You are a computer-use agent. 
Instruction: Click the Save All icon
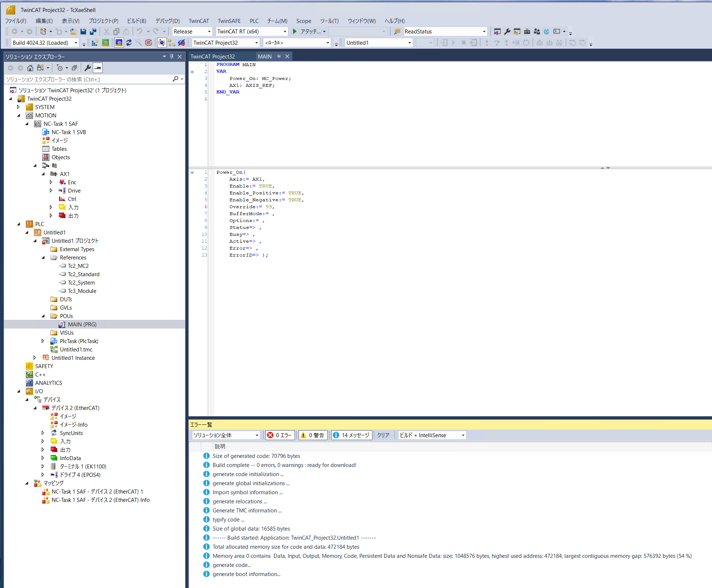(93, 32)
